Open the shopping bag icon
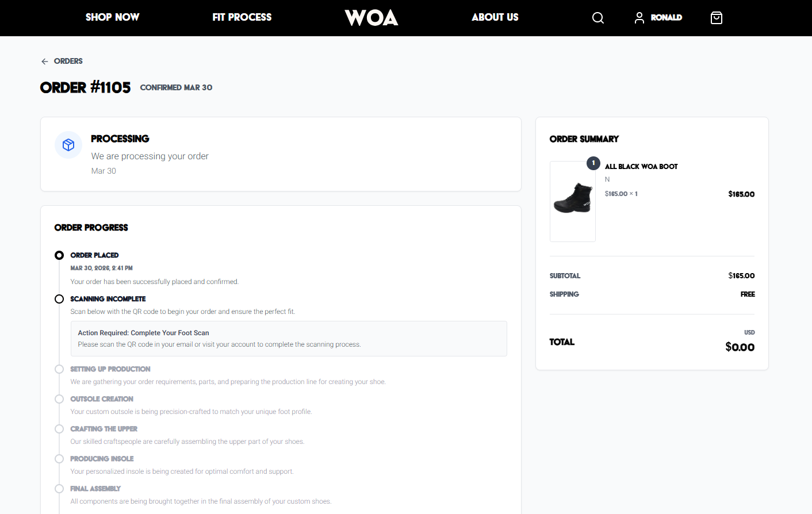This screenshot has height=514, width=812. [717, 18]
